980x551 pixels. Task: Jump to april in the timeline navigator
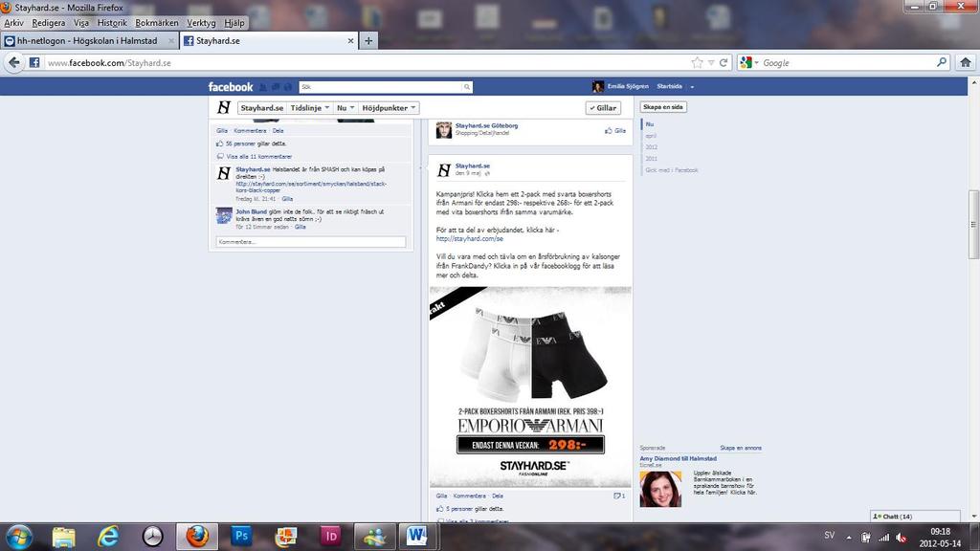(x=651, y=136)
